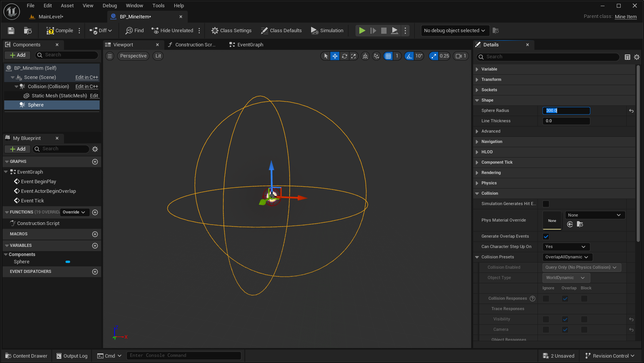
Task: Open the viewport hamburger options menu
Action: click(110, 56)
